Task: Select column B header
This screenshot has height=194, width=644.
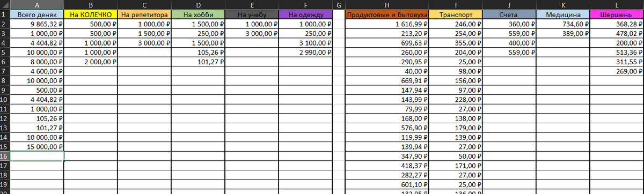Action: pos(91,5)
